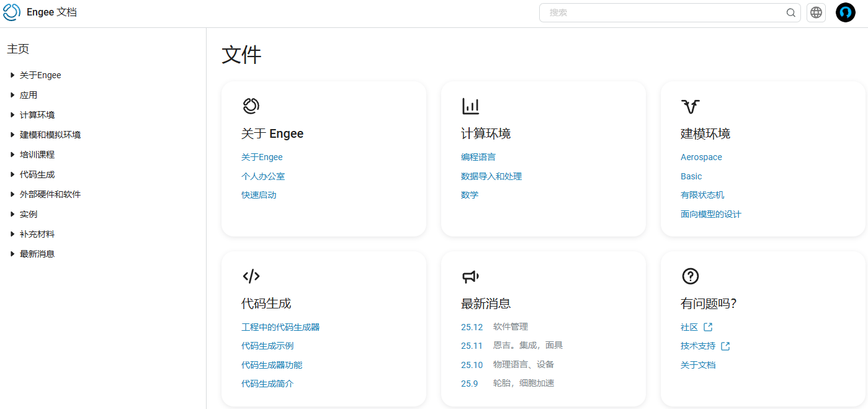This screenshot has width=868, height=409.
Task: Click the search magnifier icon
Action: (x=790, y=12)
